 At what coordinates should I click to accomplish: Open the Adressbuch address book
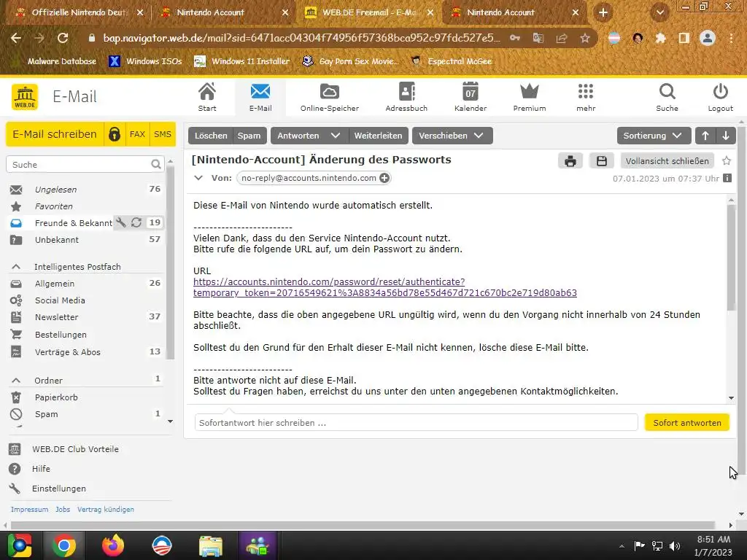click(x=406, y=97)
